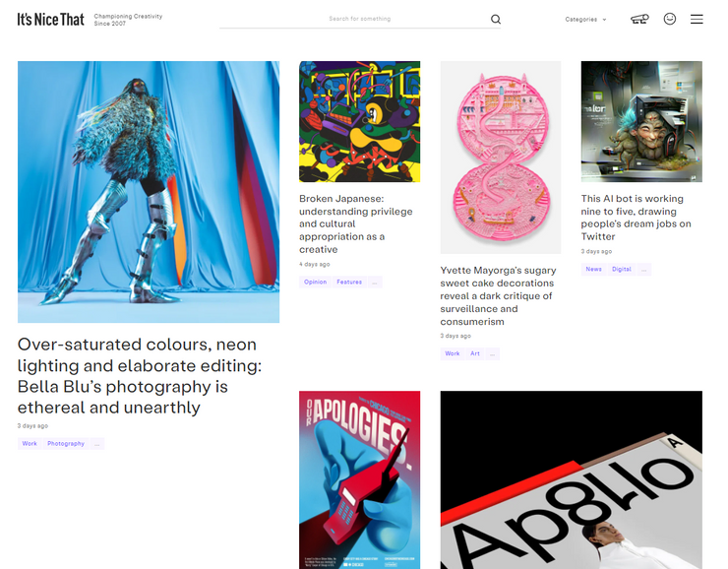Open the AI bot dream jobs headline
The width and height of the screenshot is (728, 569).
(x=636, y=218)
